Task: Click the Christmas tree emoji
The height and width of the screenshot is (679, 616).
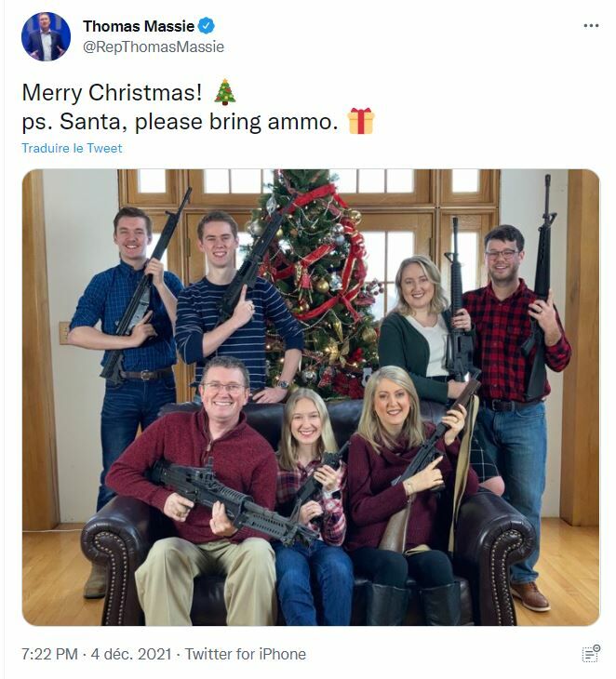Action: [x=225, y=92]
